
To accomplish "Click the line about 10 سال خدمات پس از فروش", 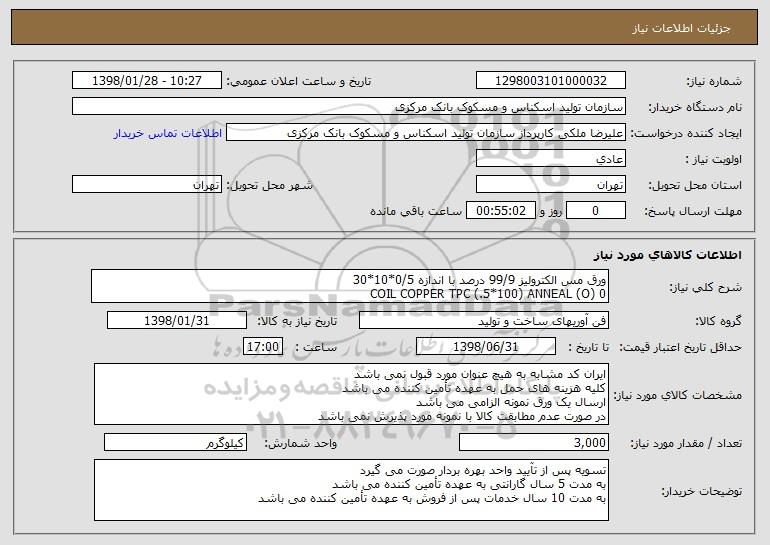I will [432, 498].
